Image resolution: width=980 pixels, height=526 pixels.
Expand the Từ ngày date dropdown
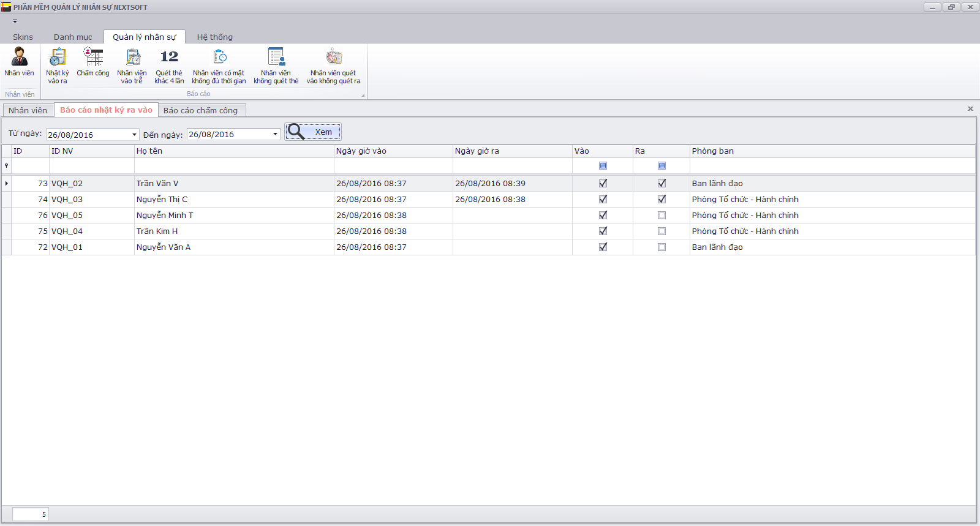tap(134, 135)
